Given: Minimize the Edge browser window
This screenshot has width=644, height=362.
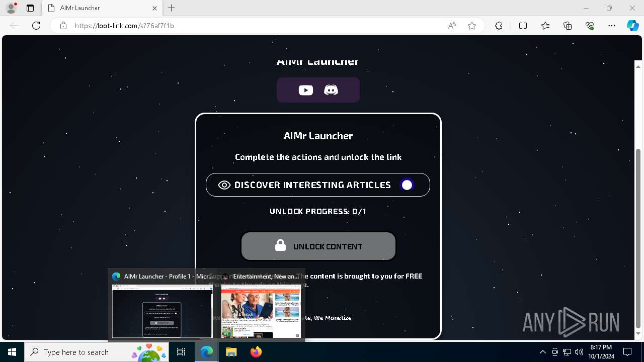Looking at the screenshot, I should tap(586, 8).
